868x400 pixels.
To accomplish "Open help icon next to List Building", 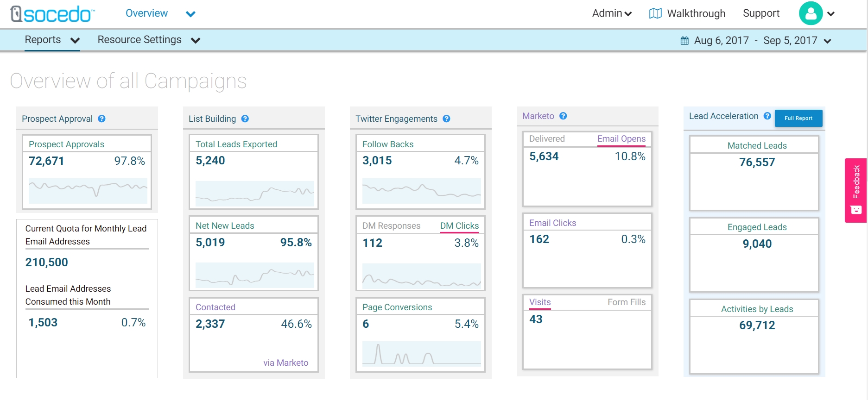I will point(245,119).
